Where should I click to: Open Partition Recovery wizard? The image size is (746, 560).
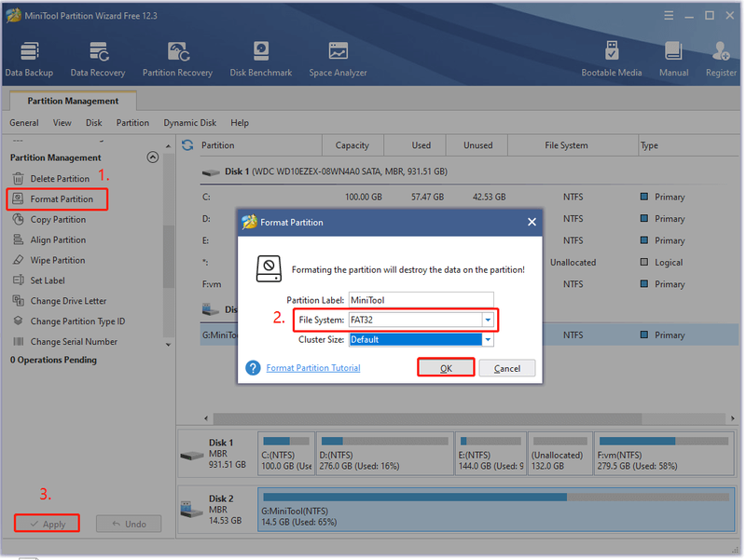[177, 59]
